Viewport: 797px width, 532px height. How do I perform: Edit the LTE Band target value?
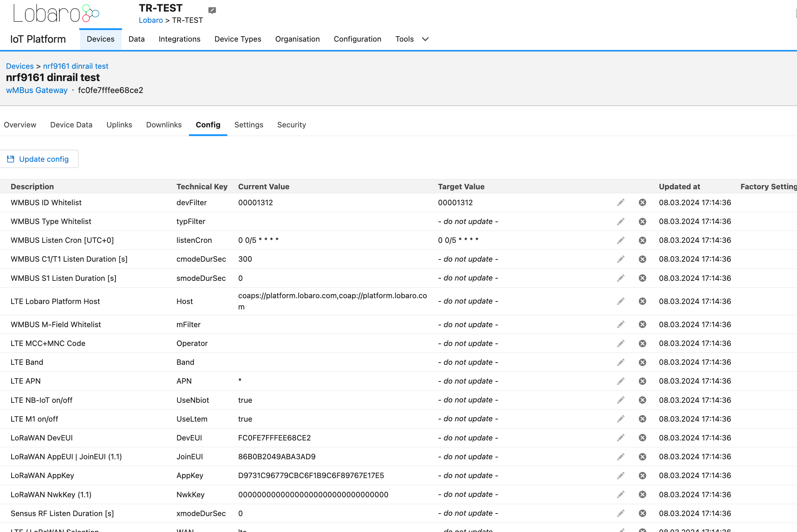click(x=620, y=362)
